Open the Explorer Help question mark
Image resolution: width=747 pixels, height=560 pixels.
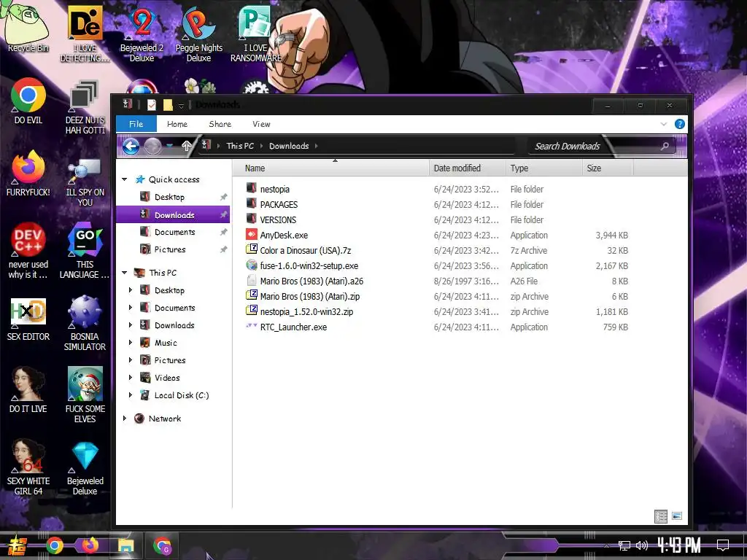click(x=680, y=124)
